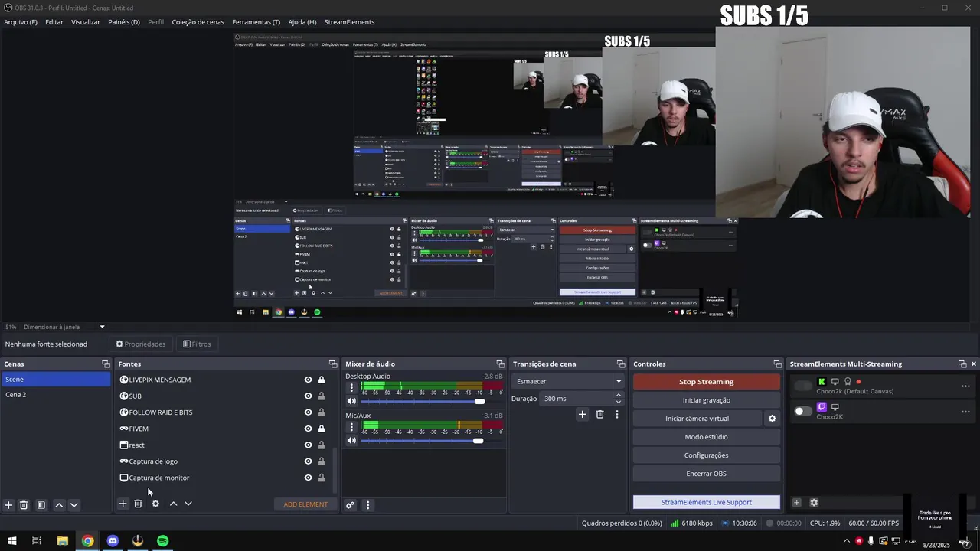Hide the LIVEPIX MENSAGEM source
Screen dimensions: 980x551
pyautogui.click(x=309, y=380)
